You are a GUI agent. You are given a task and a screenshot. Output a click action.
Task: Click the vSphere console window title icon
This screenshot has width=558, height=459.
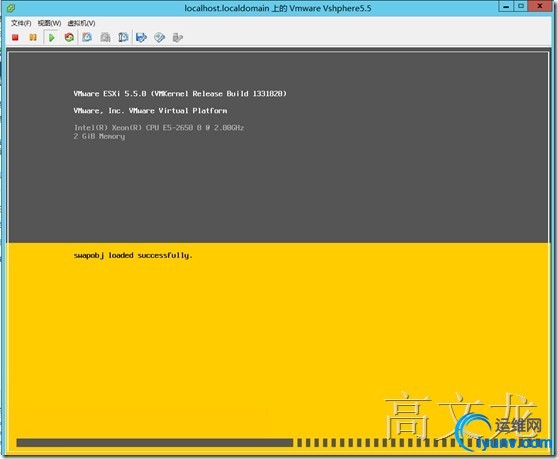[11, 7]
